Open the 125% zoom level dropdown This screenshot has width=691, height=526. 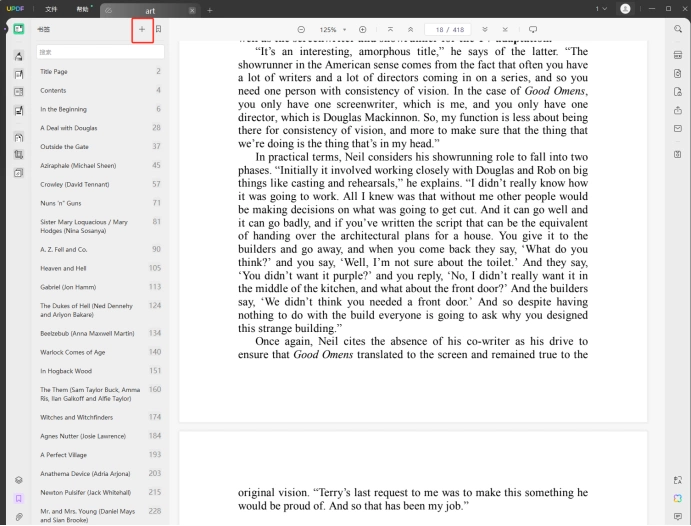tap(333, 30)
